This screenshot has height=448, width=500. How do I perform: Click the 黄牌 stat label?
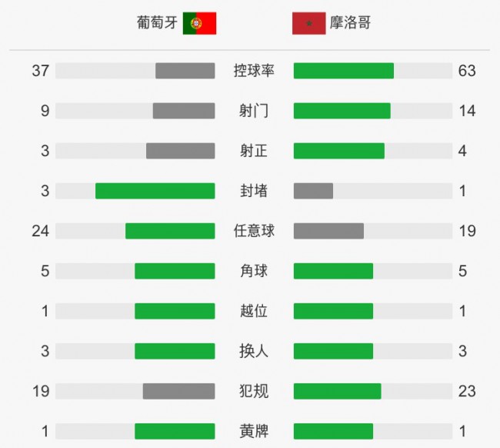(x=254, y=431)
